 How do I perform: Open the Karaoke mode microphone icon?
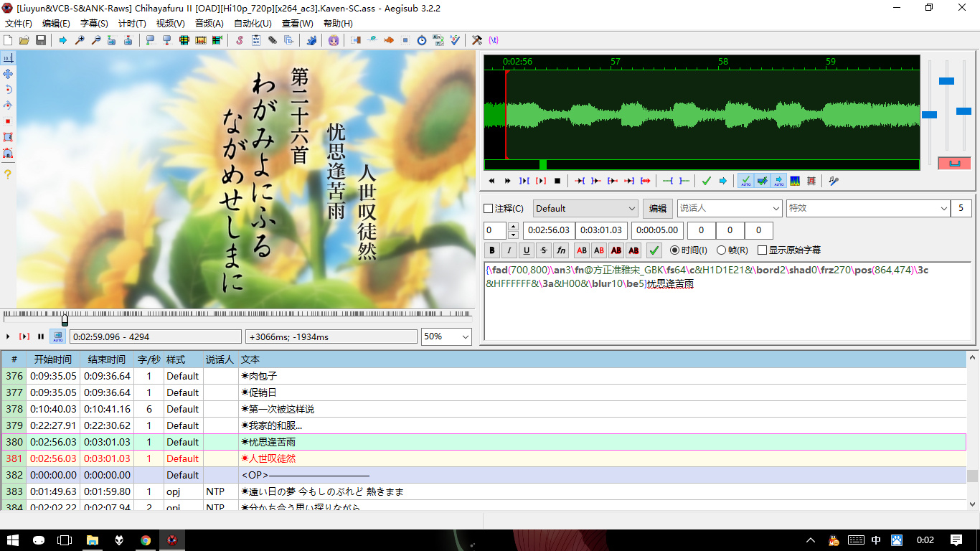click(x=834, y=181)
